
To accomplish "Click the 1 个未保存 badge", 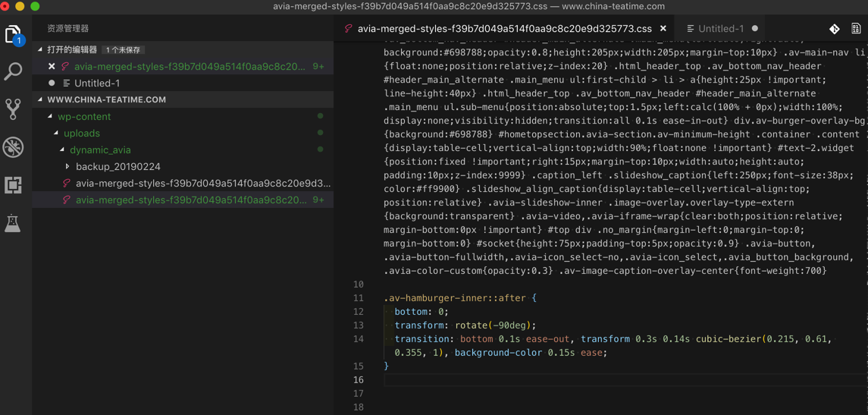I will [123, 50].
